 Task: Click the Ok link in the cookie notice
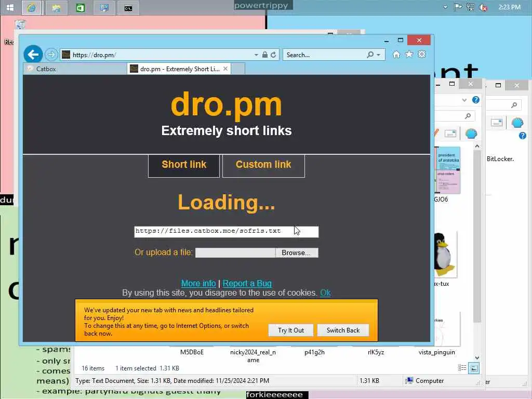click(x=325, y=293)
